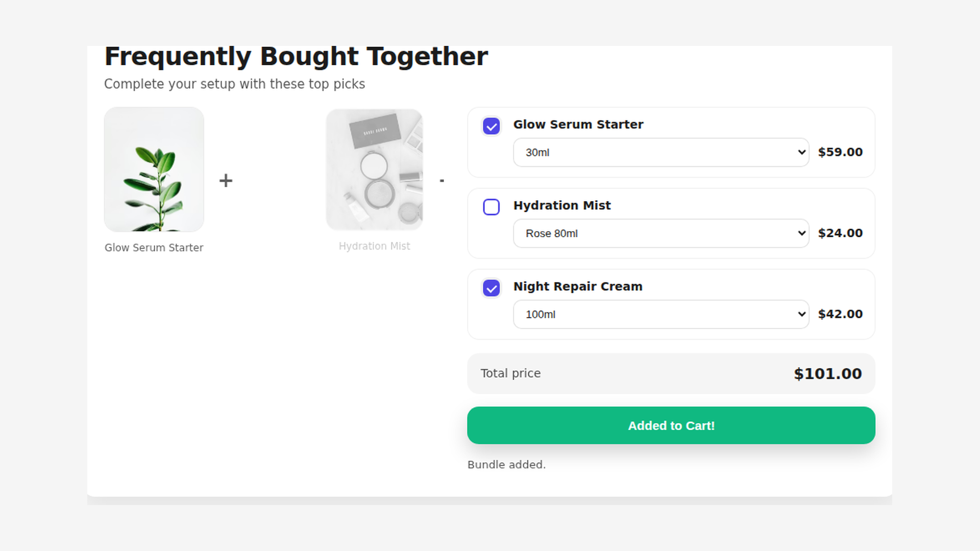Click the Frequently Bought Together heading
This screenshot has width=980, height=551.
click(x=296, y=56)
